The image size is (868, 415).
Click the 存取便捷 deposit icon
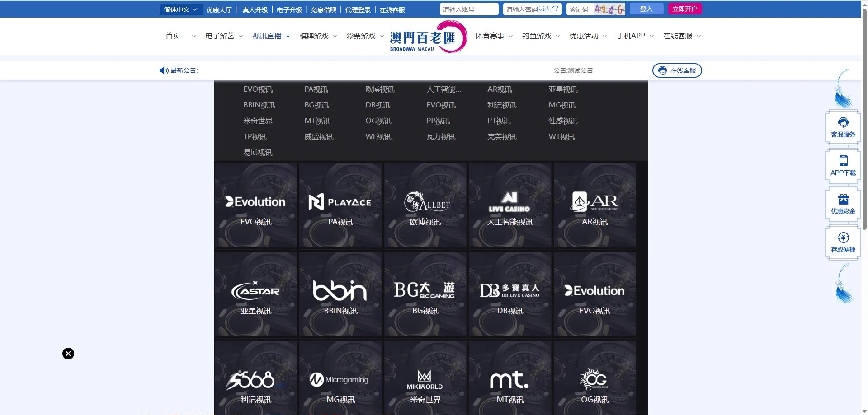pos(843,242)
